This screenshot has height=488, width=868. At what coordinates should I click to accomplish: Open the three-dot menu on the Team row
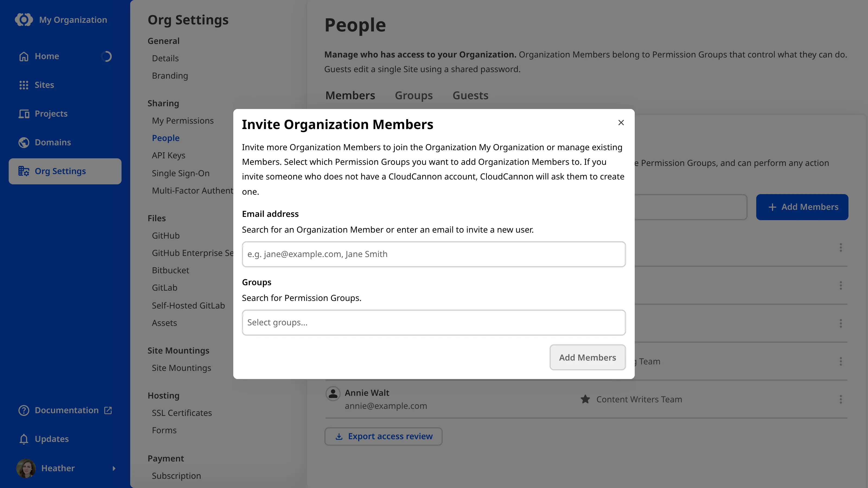[841, 361]
